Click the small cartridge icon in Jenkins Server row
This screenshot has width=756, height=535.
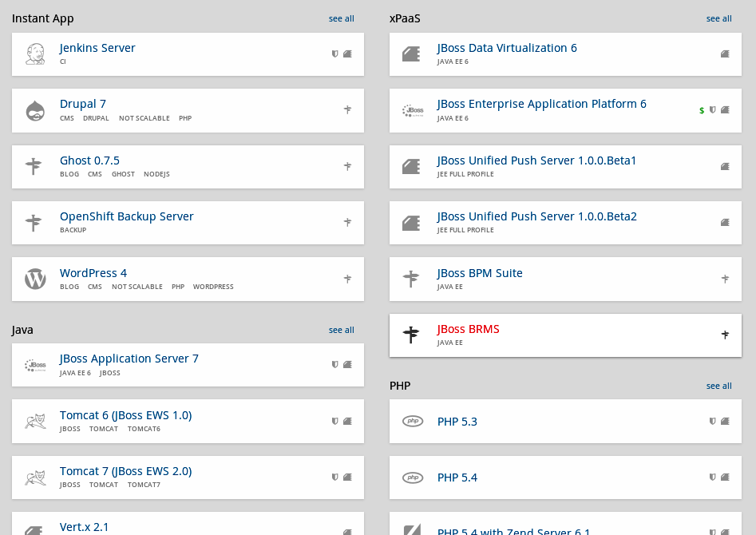[x=347, y=54]
